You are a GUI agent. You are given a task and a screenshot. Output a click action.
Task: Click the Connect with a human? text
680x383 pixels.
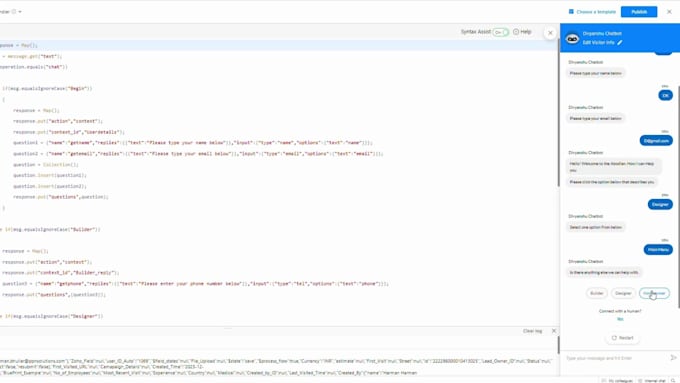click(620, 311)
